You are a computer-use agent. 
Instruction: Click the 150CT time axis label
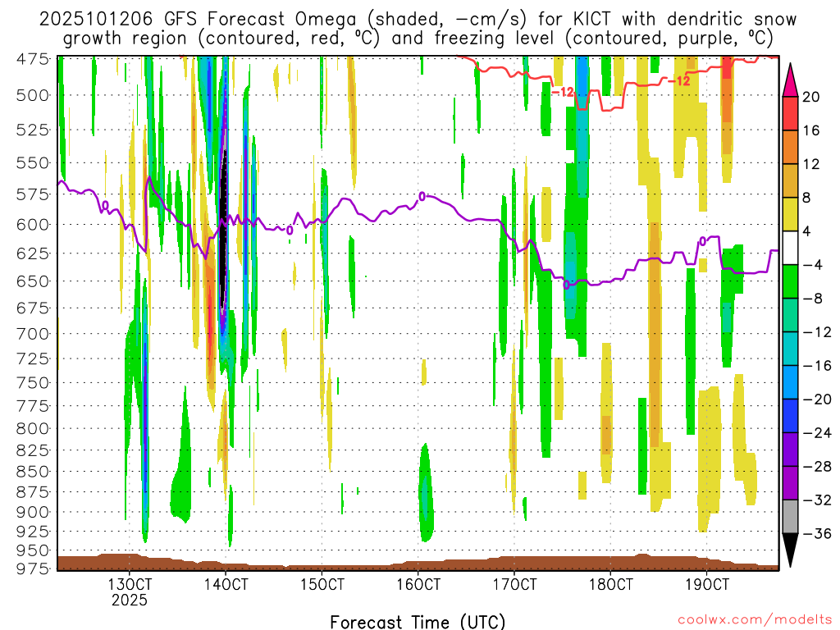click(x=322, y=583)
